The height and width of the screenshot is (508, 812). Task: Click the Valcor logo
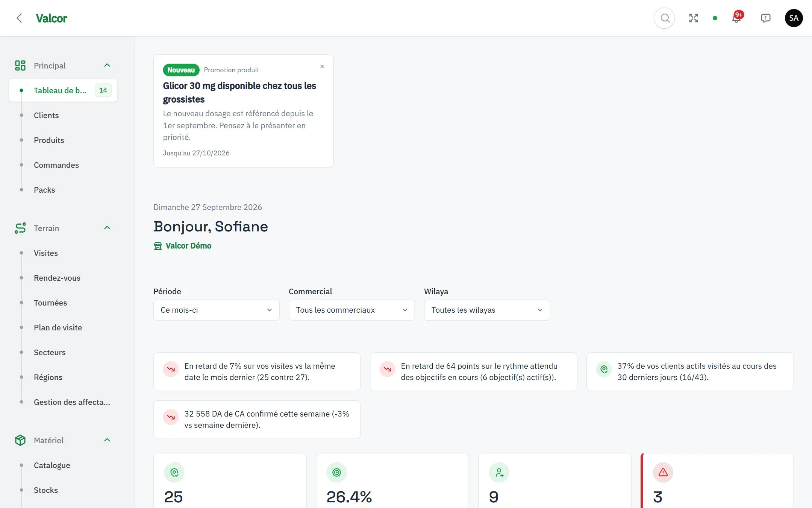click(x=52, y=18)
